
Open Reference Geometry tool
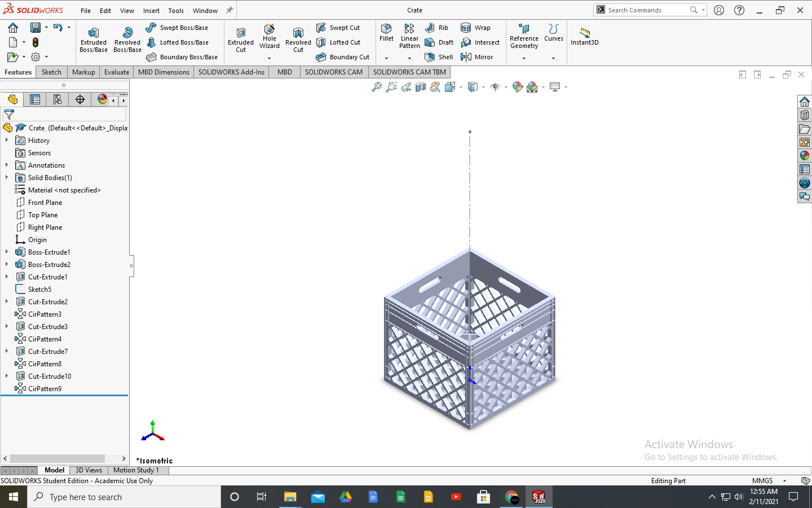click(x=524, y=36)
